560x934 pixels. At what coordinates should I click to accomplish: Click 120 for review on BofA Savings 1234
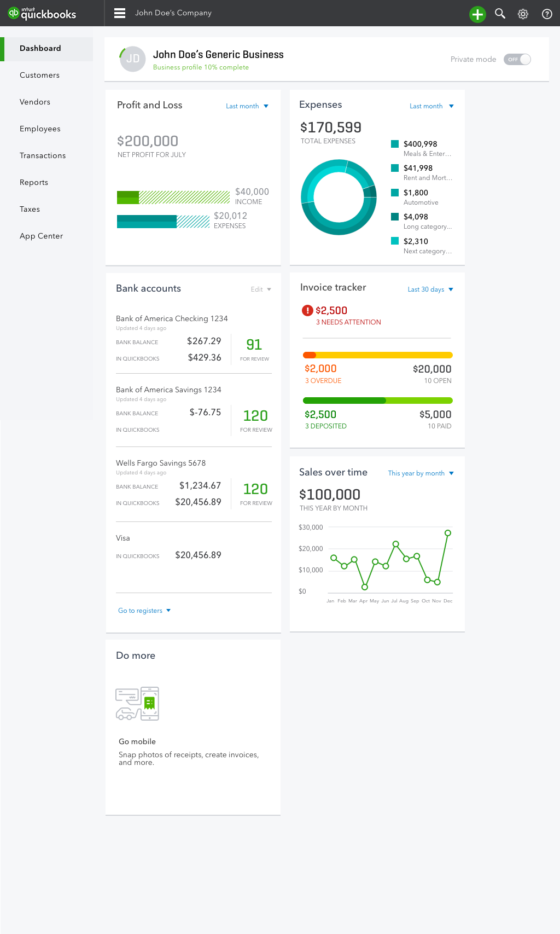[x=256, y=421]
